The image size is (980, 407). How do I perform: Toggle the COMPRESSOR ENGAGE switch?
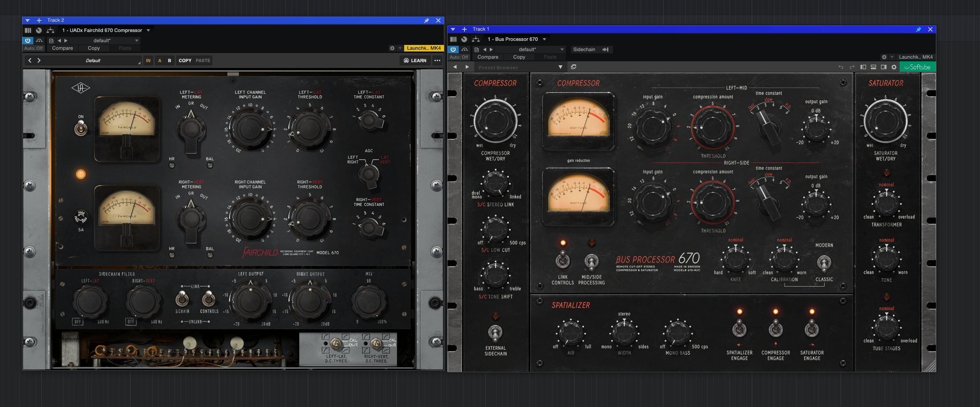click(776, 330)
